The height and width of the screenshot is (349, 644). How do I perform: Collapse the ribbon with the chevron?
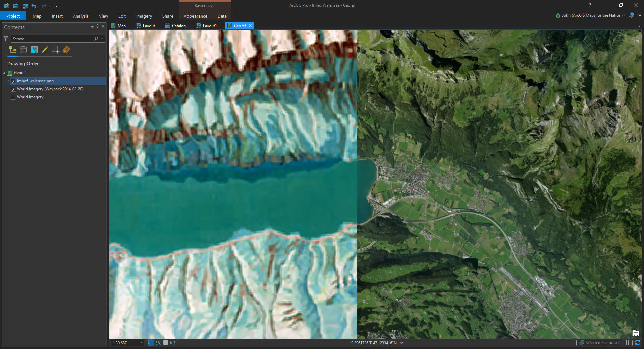point(640,15)
